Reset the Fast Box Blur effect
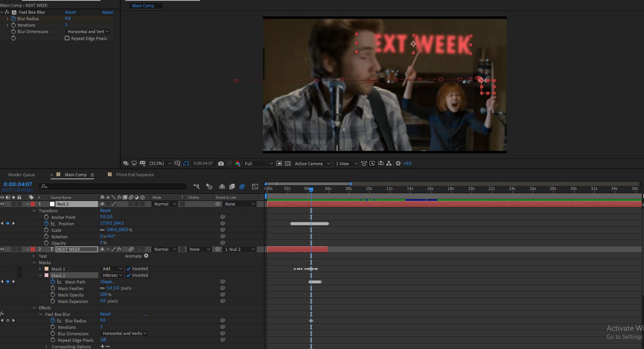644x349 pixels. (70, 12)
